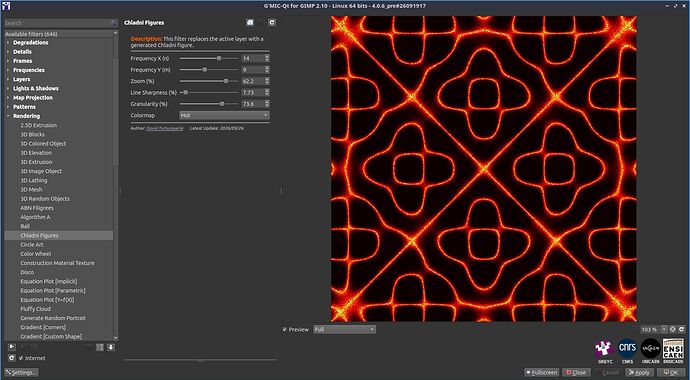The image size is (690, 380).
Task: Expand the Degradations category
Action: click(8, 43)
